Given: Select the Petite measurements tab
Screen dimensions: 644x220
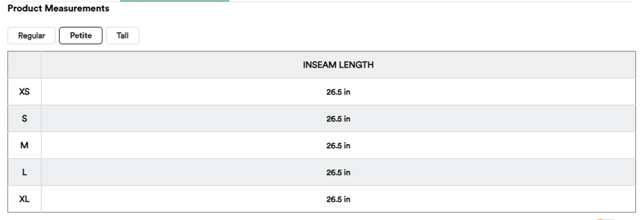Looking at the screenshot, I should [x=80, y=35].
